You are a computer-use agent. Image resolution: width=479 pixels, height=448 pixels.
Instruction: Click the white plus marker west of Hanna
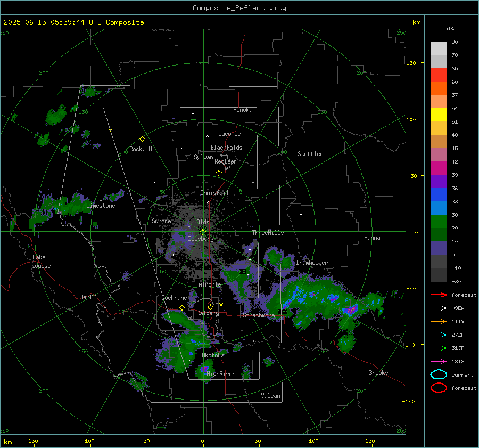[x=301, y=214]
